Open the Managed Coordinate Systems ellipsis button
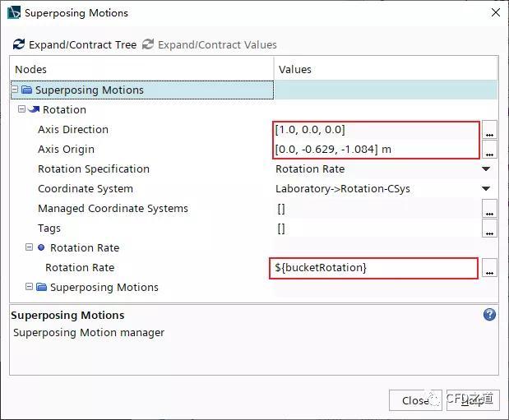This screenshot has height=420, width=509. (x=489, y=209)
